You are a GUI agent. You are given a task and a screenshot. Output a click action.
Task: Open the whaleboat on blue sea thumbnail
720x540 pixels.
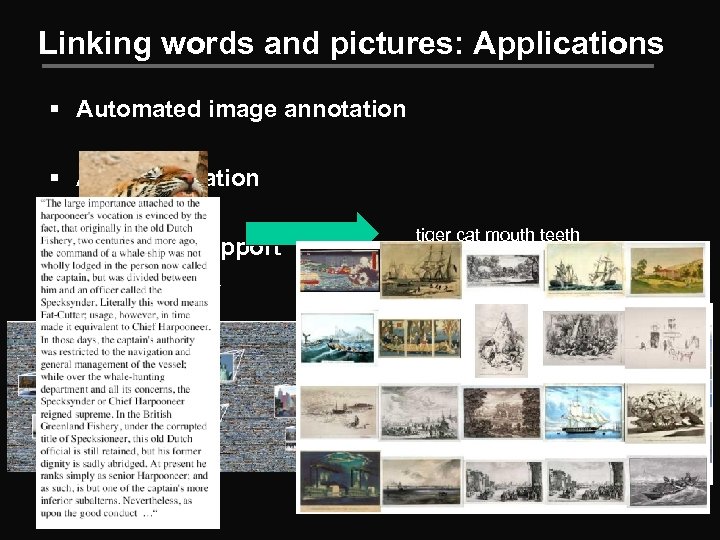tap(338, 338)
